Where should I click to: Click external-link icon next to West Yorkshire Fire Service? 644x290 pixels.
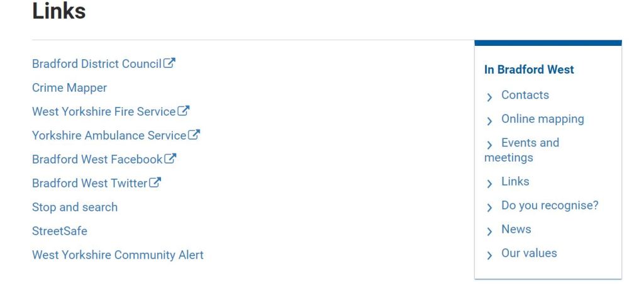point(184,111)
